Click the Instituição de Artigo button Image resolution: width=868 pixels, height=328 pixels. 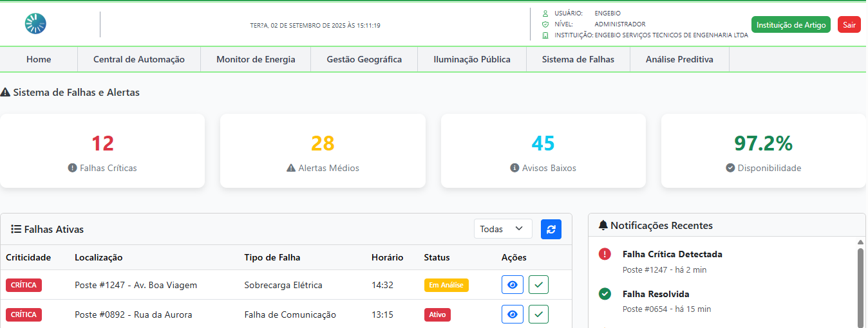791,25
